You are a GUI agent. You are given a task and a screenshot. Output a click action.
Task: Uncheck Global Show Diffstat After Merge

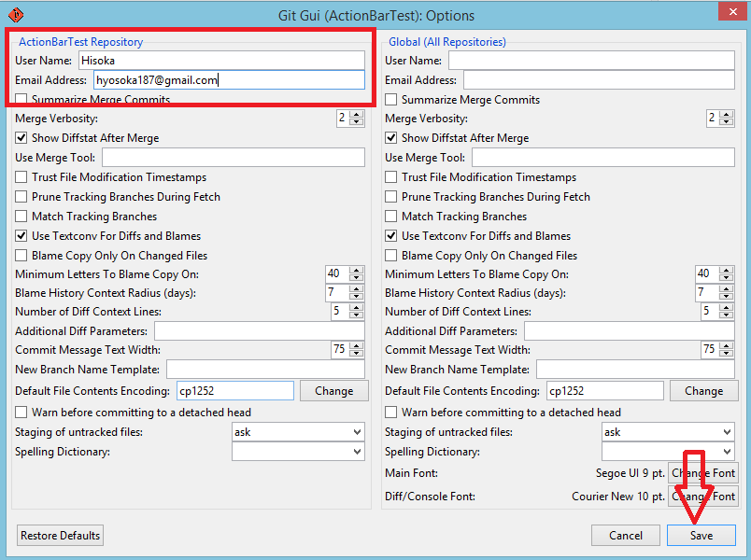pyautogui.click(x=390, y=138)
